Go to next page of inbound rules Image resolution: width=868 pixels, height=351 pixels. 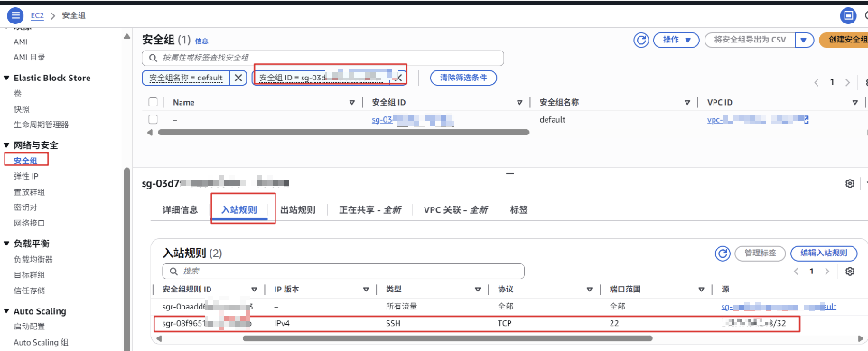827,272
